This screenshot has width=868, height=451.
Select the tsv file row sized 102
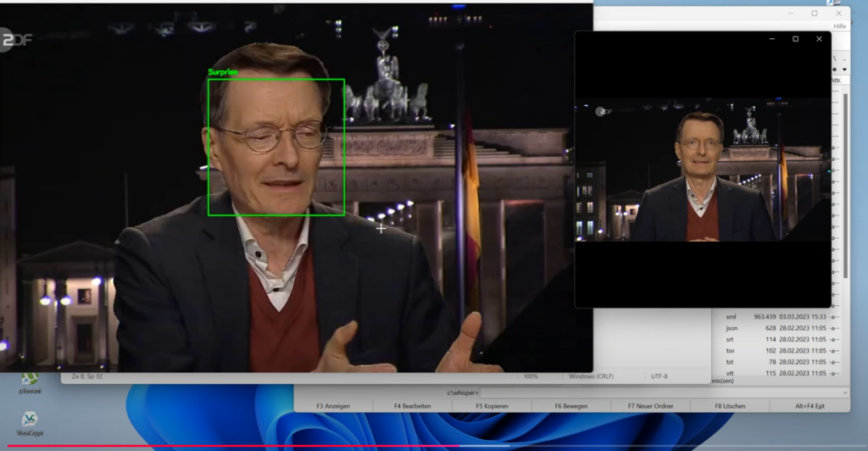782,351
